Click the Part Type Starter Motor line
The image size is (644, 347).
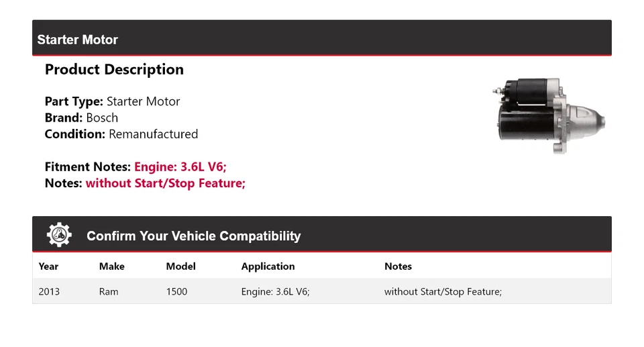(112, 101)
